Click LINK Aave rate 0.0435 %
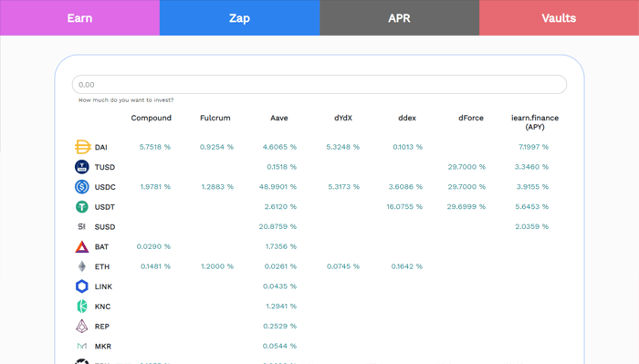The image size is (639, 364). (279, 286)
